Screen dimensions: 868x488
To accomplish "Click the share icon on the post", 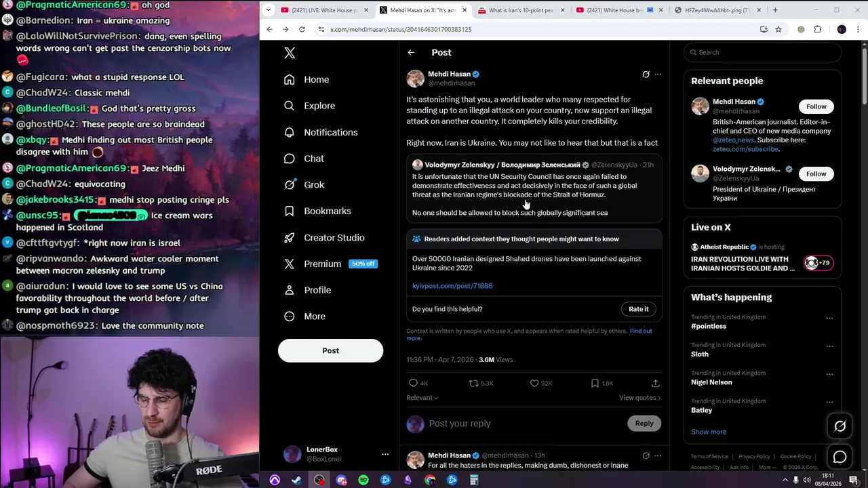I will [655, 384].
